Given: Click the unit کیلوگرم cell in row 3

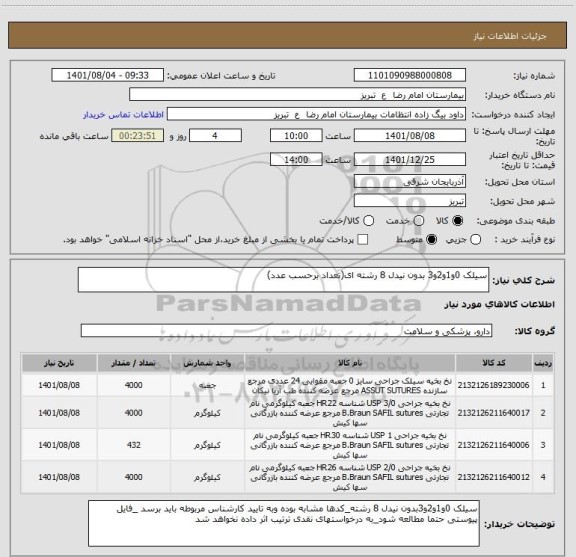Looking at the screenshot, I should [207, 445].
